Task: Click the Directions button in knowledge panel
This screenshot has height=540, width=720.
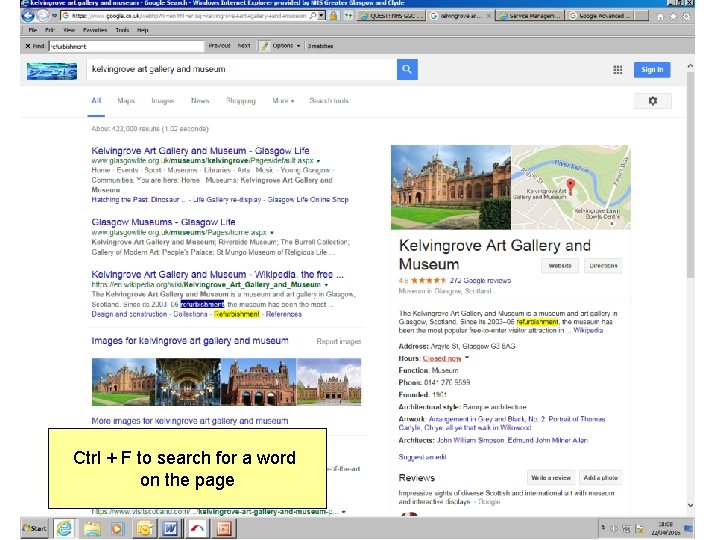Action: tap(603, 266)
